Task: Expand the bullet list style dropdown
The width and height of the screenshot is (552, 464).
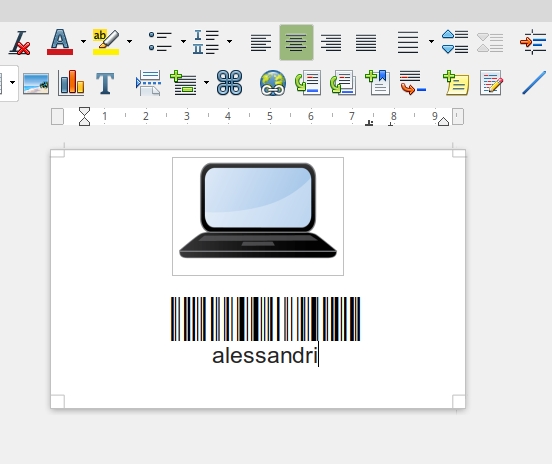Action: 183,42
